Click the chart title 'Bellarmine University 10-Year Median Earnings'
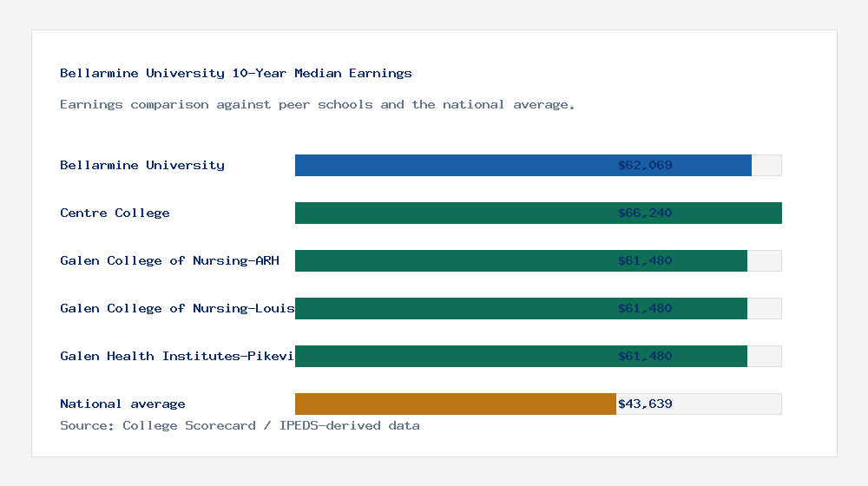This screenshot has width=868, height=486. (236, 73)
